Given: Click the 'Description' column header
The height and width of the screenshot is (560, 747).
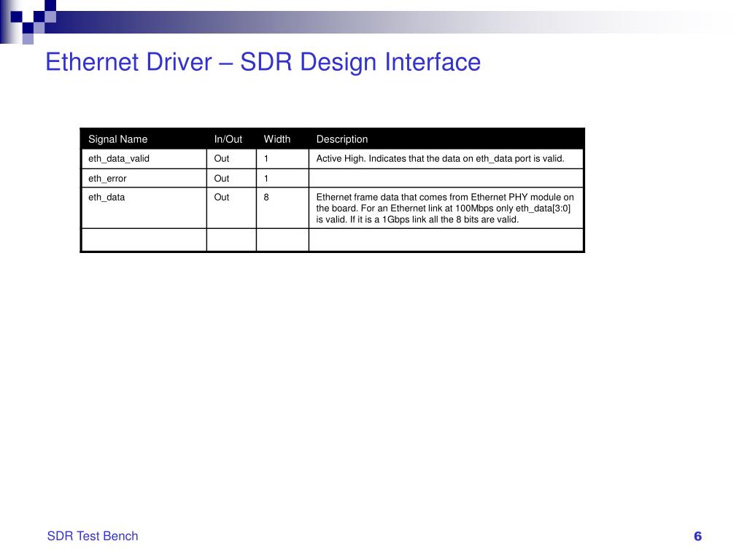Looking at the screenshot, I should coord(341,139).
